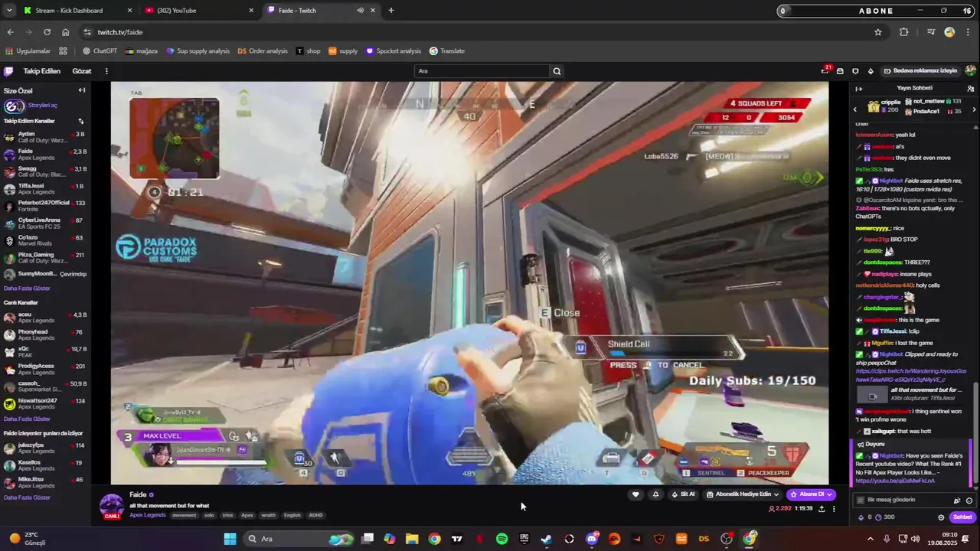This screenshot has width=980, height=551.
Task: Open Discord from the taskbar
Action: 592,539
